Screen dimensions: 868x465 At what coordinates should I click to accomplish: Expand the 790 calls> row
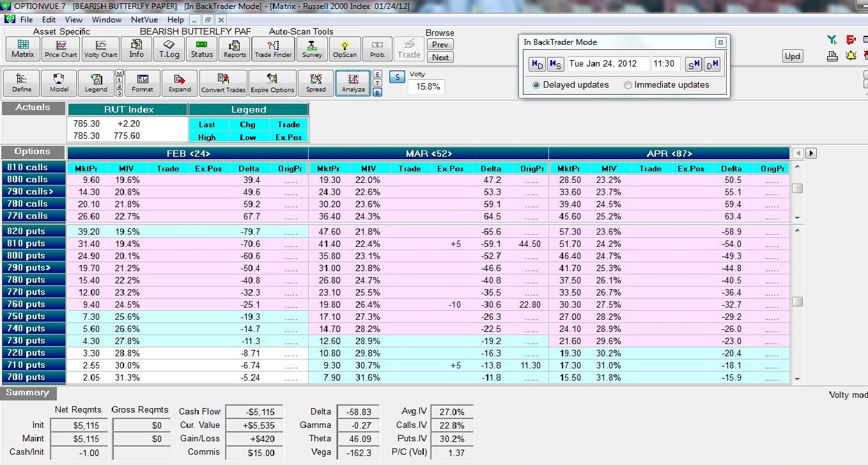pyautogui.click(x=34, y=191)
